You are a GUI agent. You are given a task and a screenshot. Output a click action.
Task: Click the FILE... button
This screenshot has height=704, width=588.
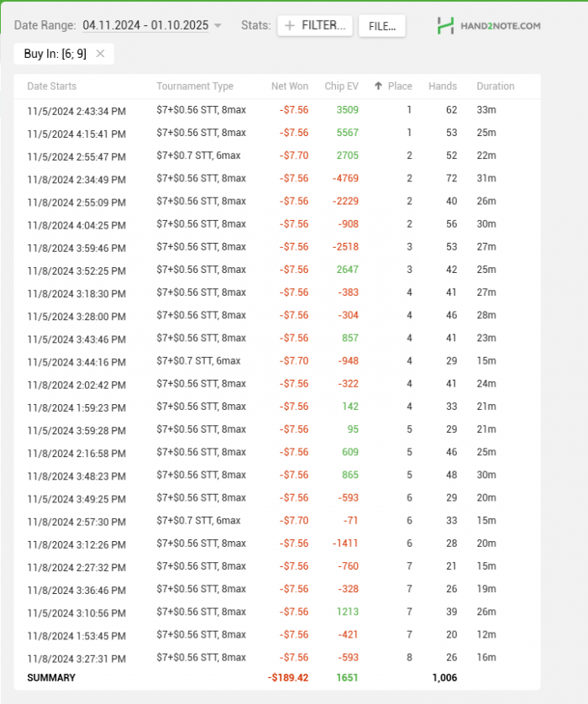coord(381,26)
